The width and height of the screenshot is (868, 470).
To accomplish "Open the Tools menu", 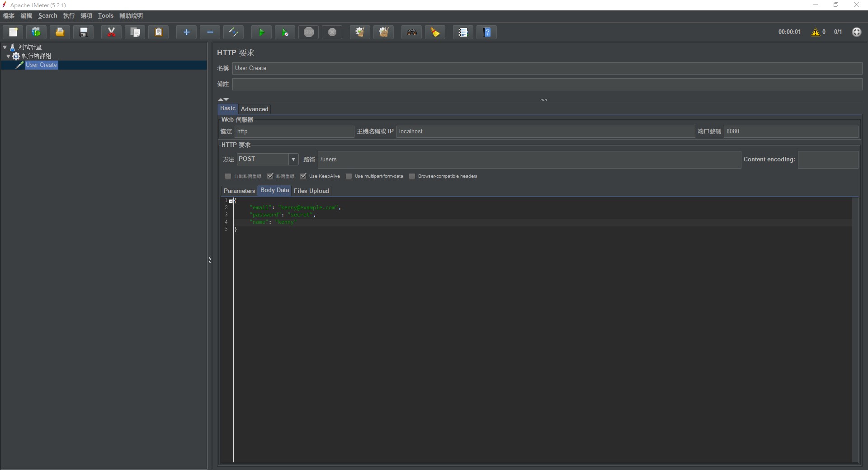I will [x=106, y=16].
